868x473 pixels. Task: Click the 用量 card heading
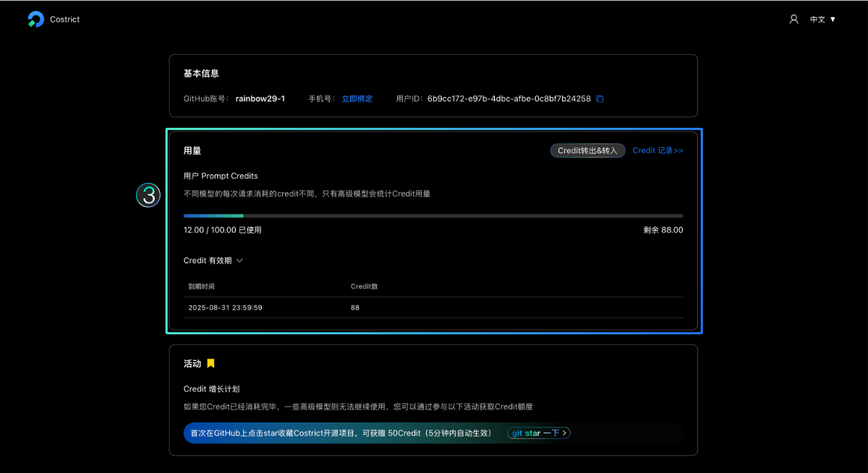(x=191, y=150)
